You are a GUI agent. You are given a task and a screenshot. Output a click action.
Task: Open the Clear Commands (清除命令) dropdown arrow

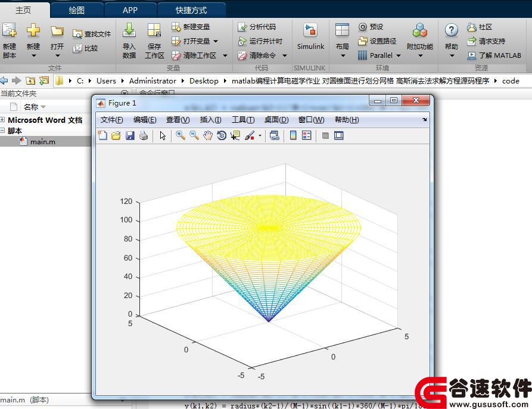coord(285,55)
